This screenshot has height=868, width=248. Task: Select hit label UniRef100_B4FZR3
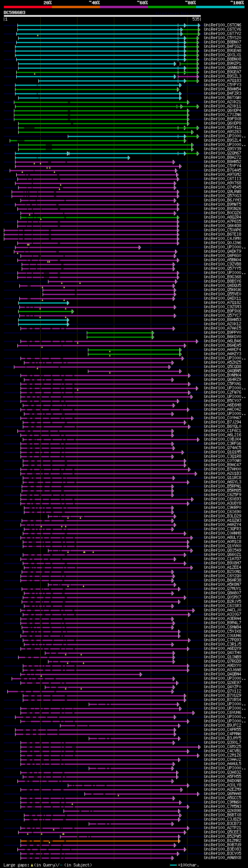(222, 94)
